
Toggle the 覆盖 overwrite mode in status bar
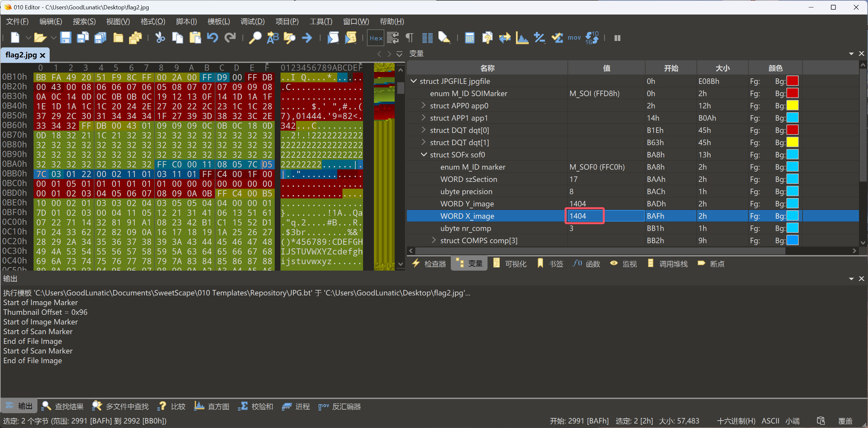[x=845, y=421]
